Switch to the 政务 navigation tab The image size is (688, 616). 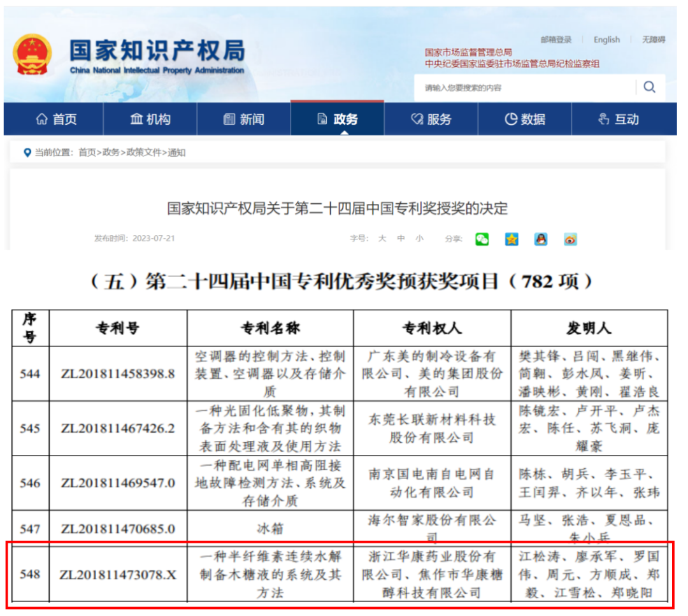click(337, 119)
